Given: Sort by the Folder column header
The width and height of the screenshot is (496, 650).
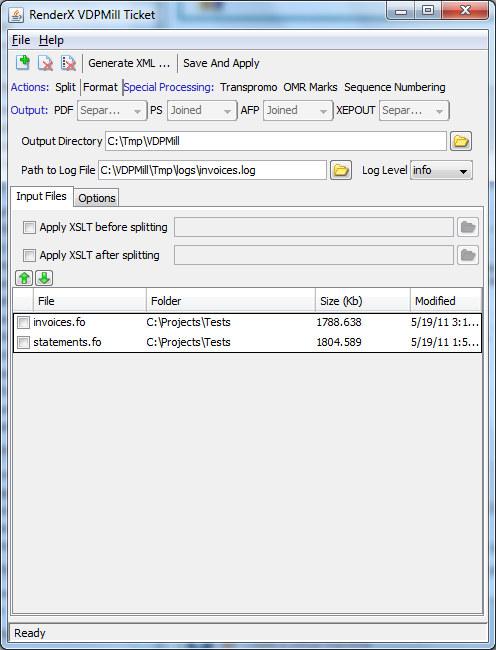Looking at the screenshot, I should (x=231, y=301).
